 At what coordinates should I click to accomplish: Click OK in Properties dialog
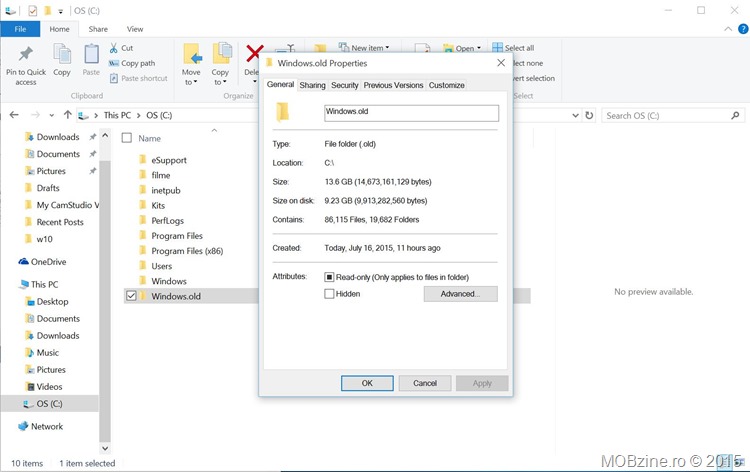367,383
